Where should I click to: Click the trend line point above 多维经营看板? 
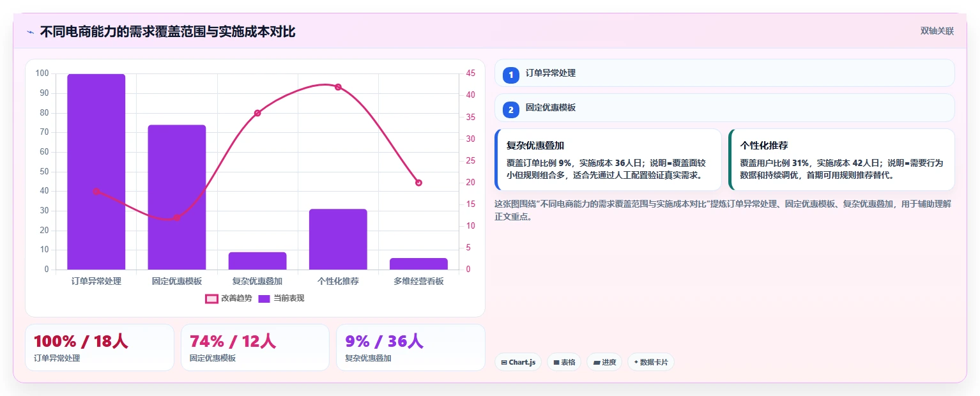coord(418,183)
